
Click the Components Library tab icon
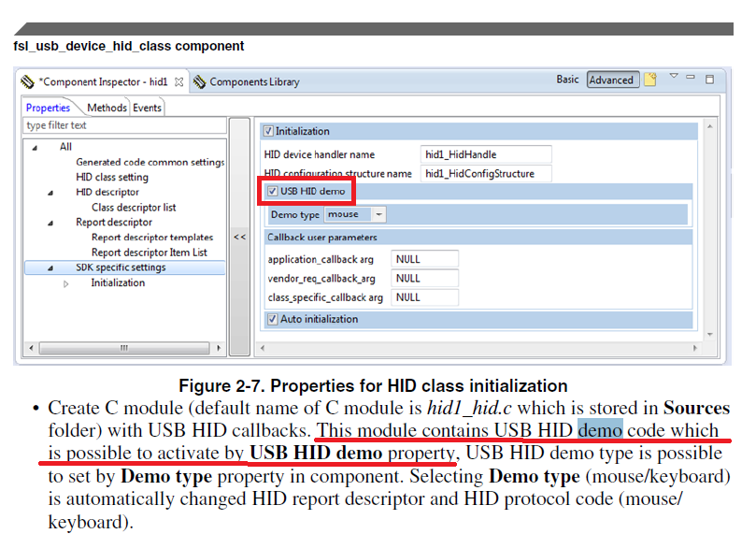tap(199, 82)
